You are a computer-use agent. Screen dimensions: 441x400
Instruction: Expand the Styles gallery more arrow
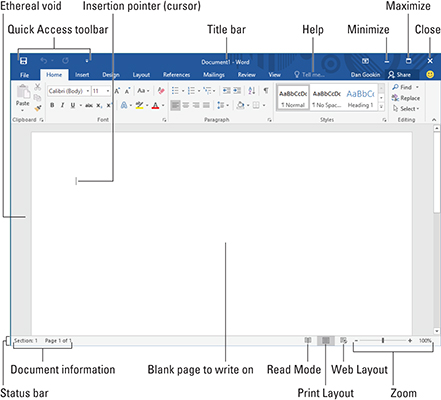click(x=382, y=107)
